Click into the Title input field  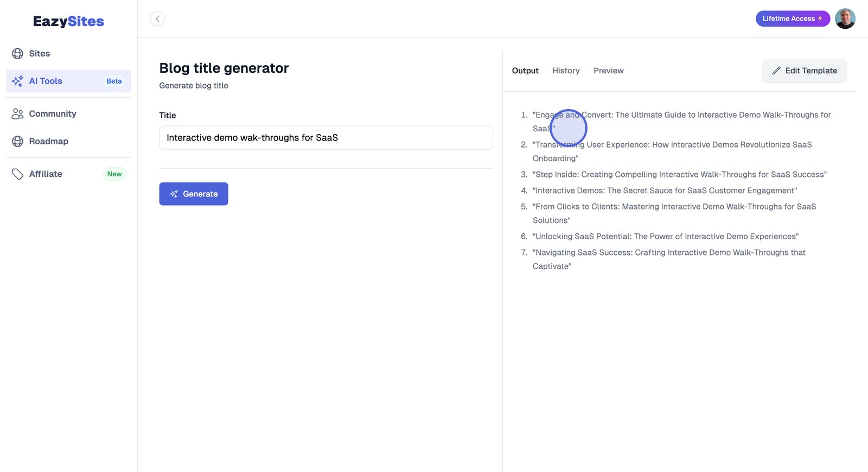tap(325, 138)
